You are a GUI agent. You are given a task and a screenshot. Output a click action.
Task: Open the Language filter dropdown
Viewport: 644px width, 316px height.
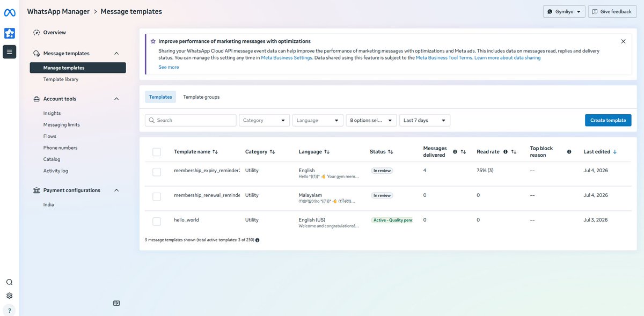point(318,120)
